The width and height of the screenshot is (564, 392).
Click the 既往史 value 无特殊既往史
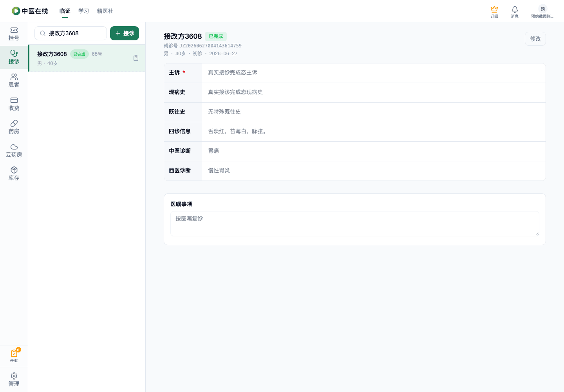(224, 112)
